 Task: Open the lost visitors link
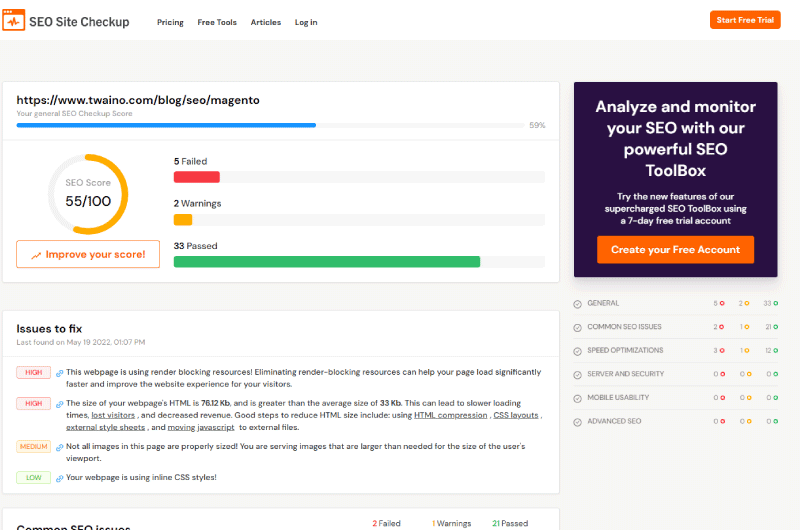[113, 415]
